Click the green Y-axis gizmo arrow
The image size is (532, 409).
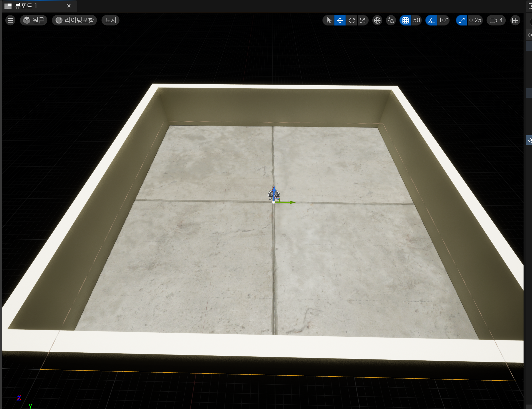pyautogui.click(x=291, y=202)
